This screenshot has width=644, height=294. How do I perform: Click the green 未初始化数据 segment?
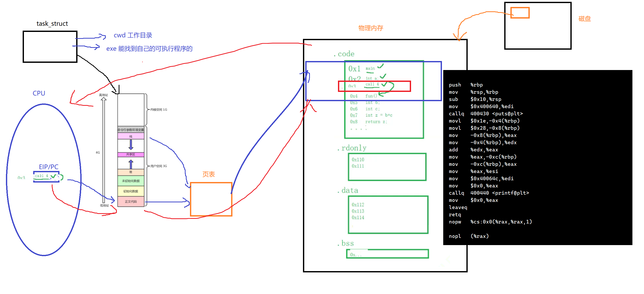pyautogui.click(x=131, y=181)
